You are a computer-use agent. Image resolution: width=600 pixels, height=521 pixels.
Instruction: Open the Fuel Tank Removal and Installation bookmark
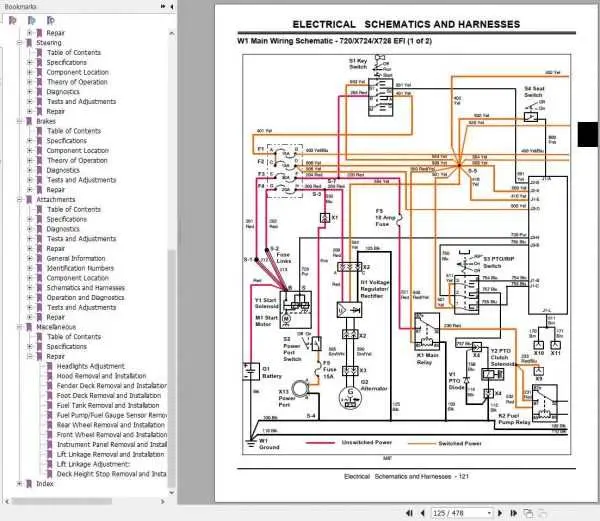tap(108, 405)
